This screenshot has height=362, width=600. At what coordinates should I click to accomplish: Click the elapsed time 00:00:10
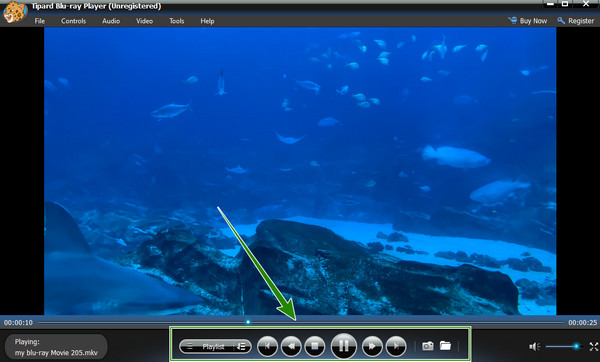(18, 323)
